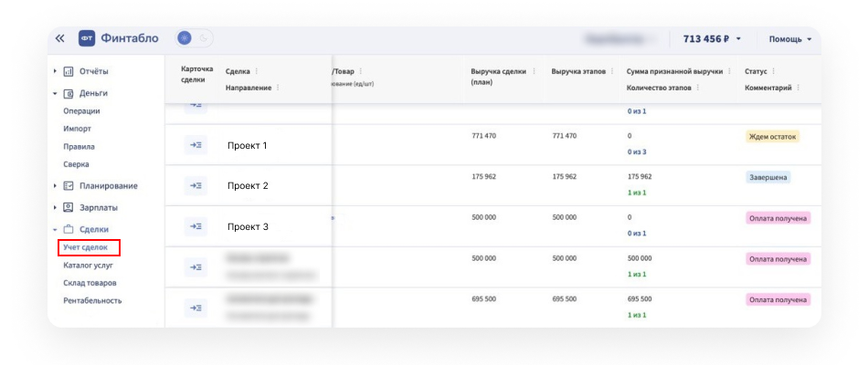Viewport: 868px width, 365px height.
Task: Click the Ждем остаток status badge
Action: pyautogui.click(x=773, y=137)
